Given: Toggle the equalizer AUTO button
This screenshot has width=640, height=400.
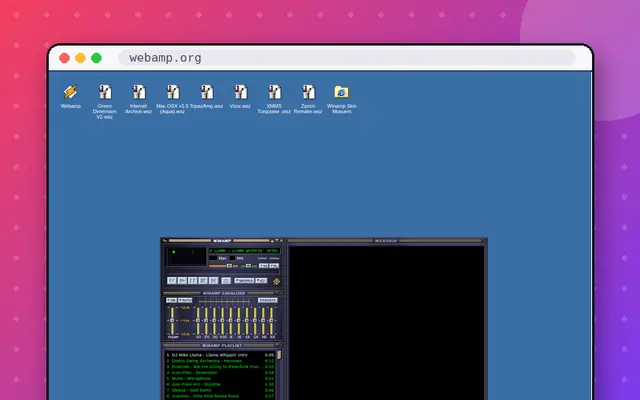Looking at the screenshot, I should [185, 300].
